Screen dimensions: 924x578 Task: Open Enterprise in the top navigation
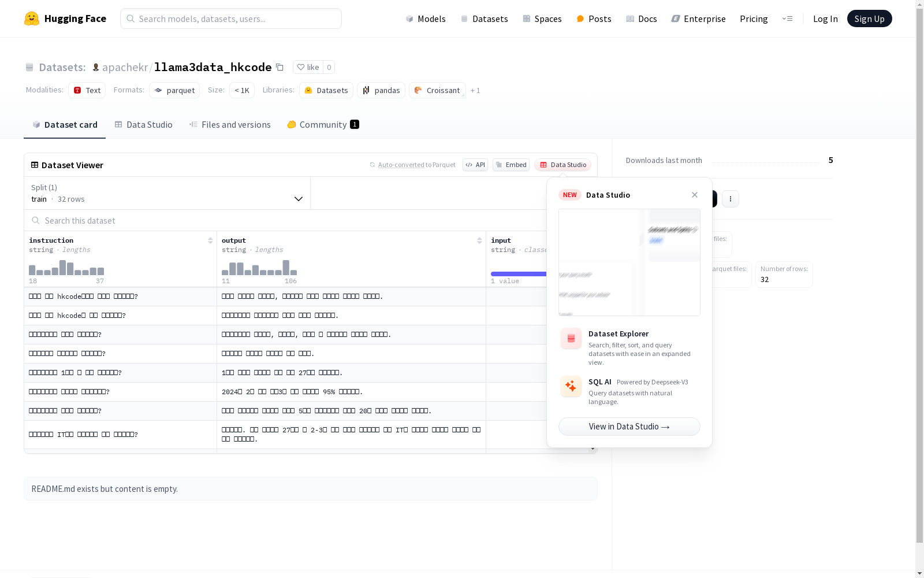(x=699, y=18)
